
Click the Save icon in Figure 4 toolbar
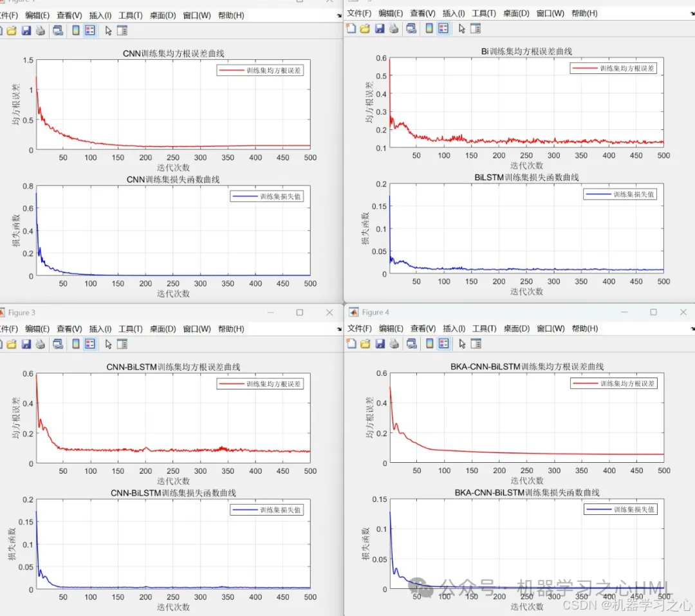[380, 344]
